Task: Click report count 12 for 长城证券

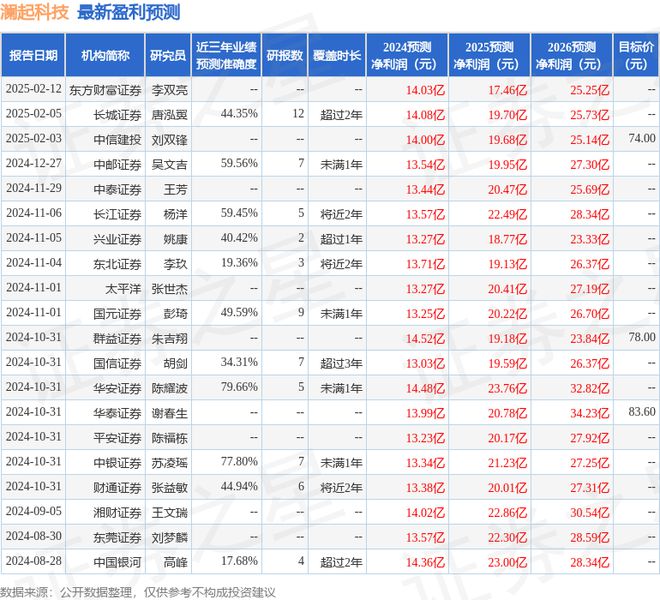Action: click(298, 114)
